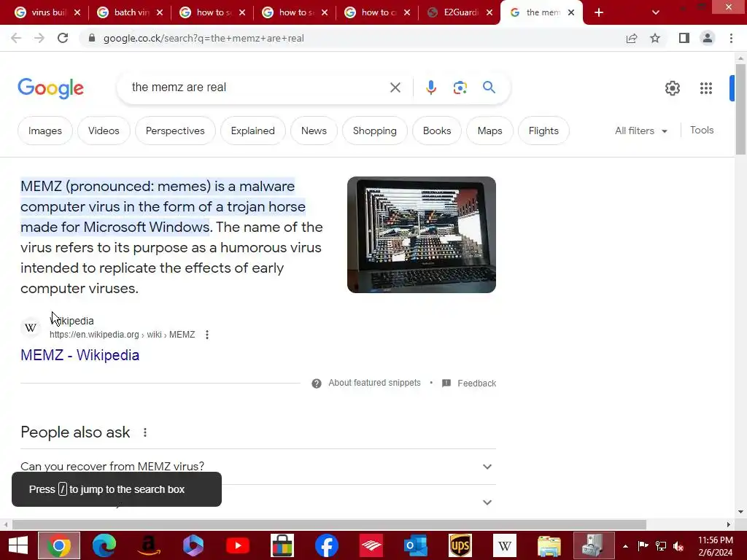Click the horizontal scrollbar thumb
This screenshot has width=747, height=560.
pos(329,525)
